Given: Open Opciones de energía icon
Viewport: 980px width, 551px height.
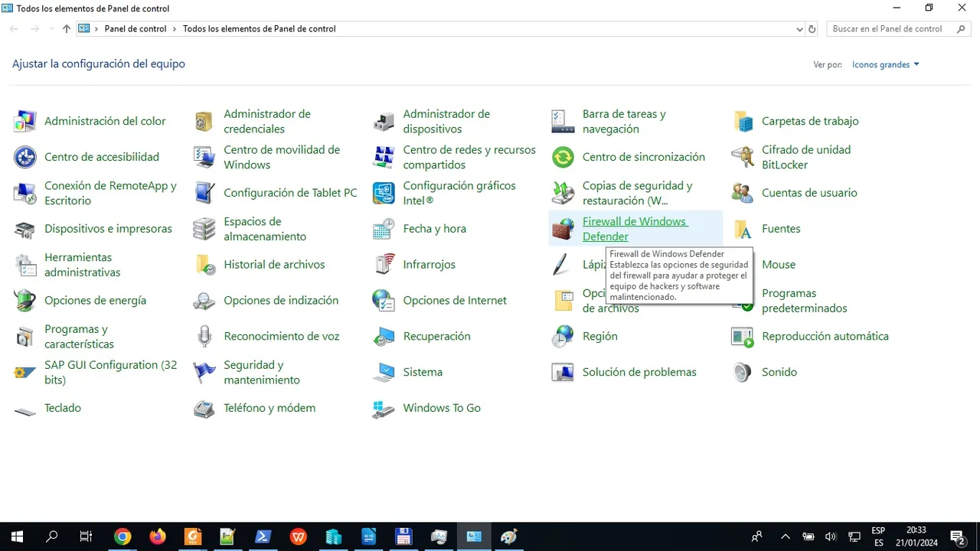Looking at the screenshot, I should (x=25, y=301).
